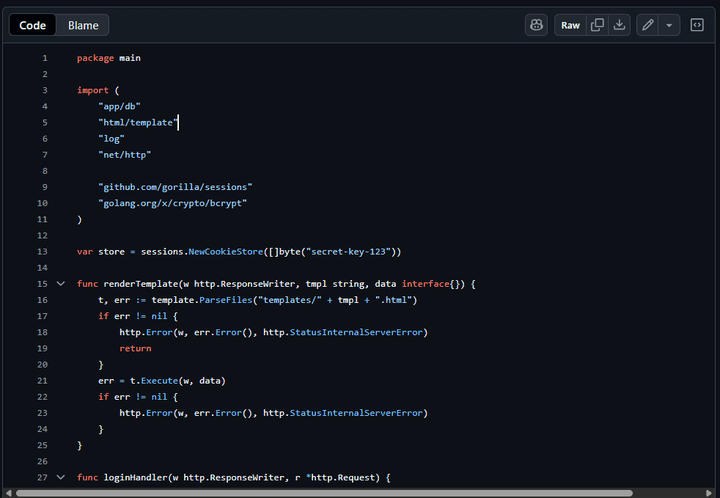Click the "app/db" import string
Image resolution: width=720 pixels, height=498 pixels.
point(119,106)
